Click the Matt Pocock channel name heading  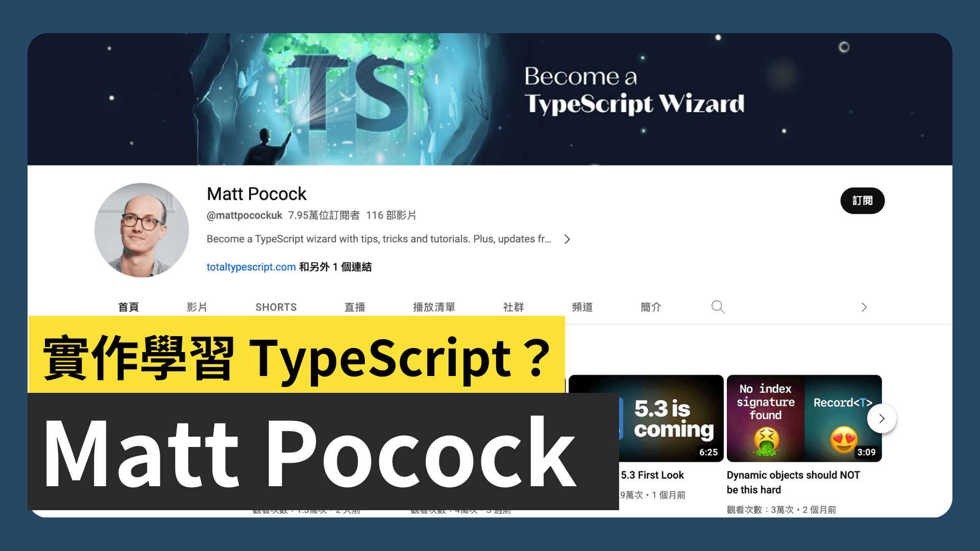(x=257, y=194)
